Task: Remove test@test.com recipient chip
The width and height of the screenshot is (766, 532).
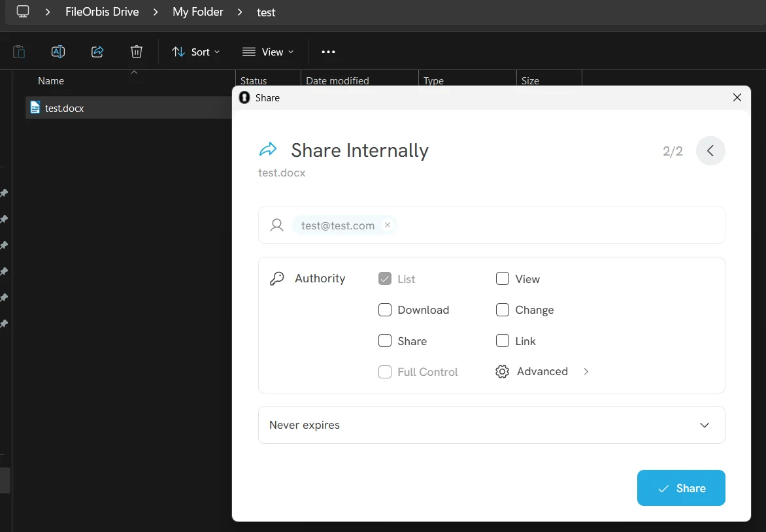Action: pyautogui.click(x=388, y=225)
